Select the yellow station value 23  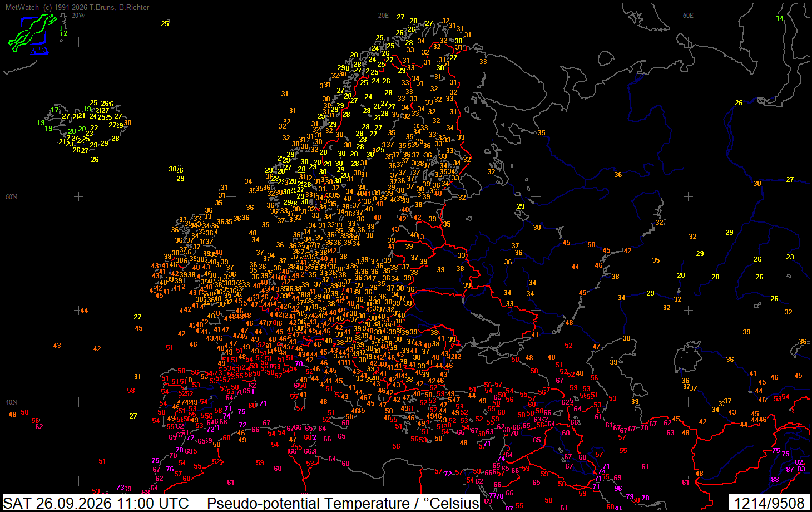tap(790, 257)
